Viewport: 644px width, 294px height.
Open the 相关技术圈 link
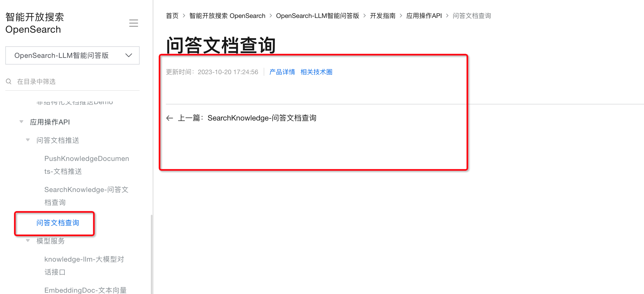click(316, 72)
